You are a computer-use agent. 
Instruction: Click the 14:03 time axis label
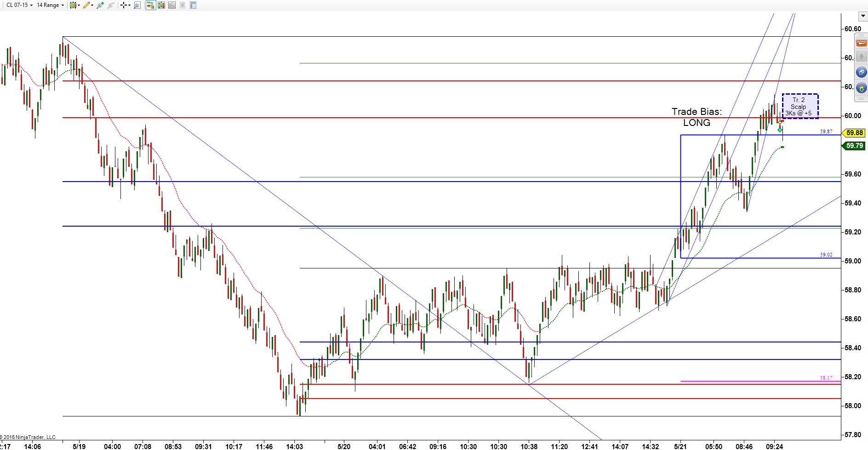pyautogui.click(x=294, y=446)
